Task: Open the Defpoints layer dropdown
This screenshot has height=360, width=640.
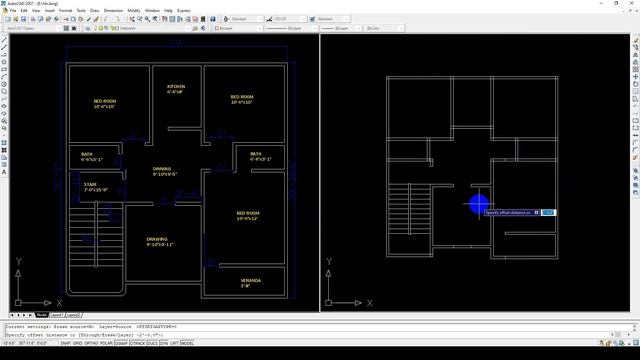Action: (142, 28)
